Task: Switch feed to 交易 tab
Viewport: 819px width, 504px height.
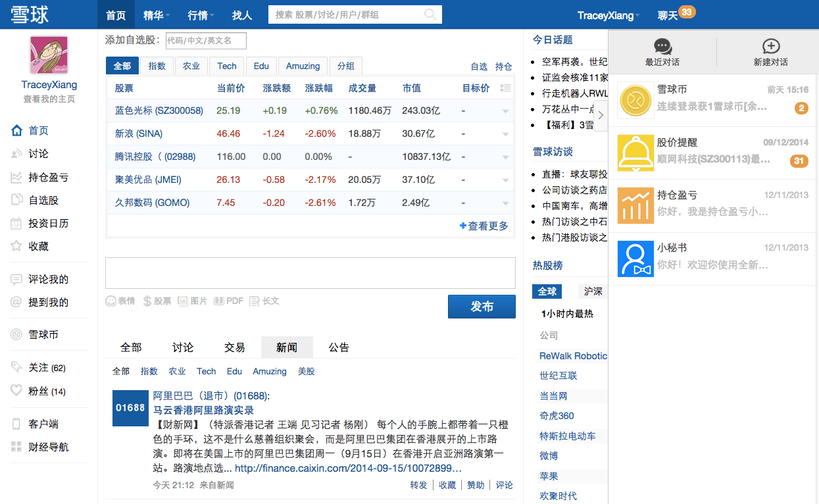Action: (x=235, y=347)
